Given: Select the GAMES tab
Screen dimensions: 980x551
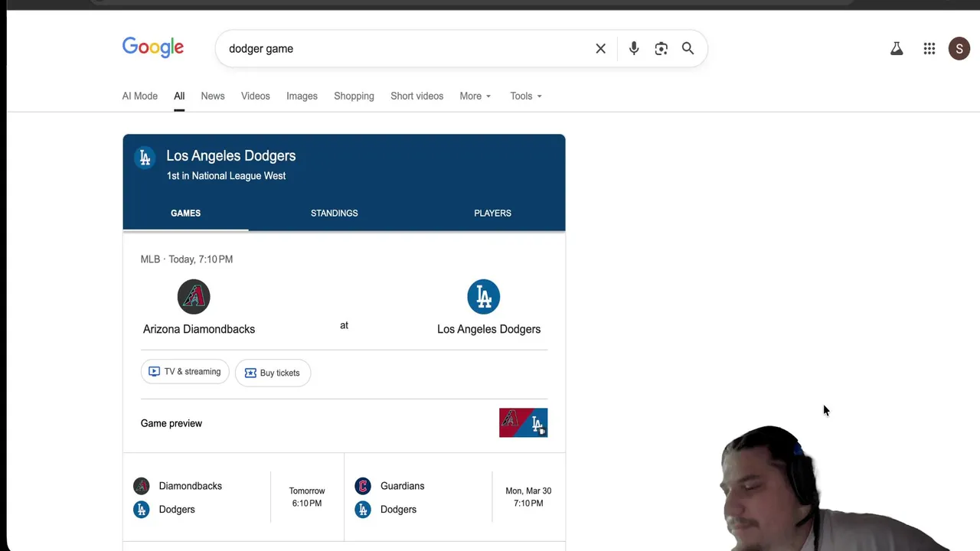Looking at the screenshot, I should point(185,214).
